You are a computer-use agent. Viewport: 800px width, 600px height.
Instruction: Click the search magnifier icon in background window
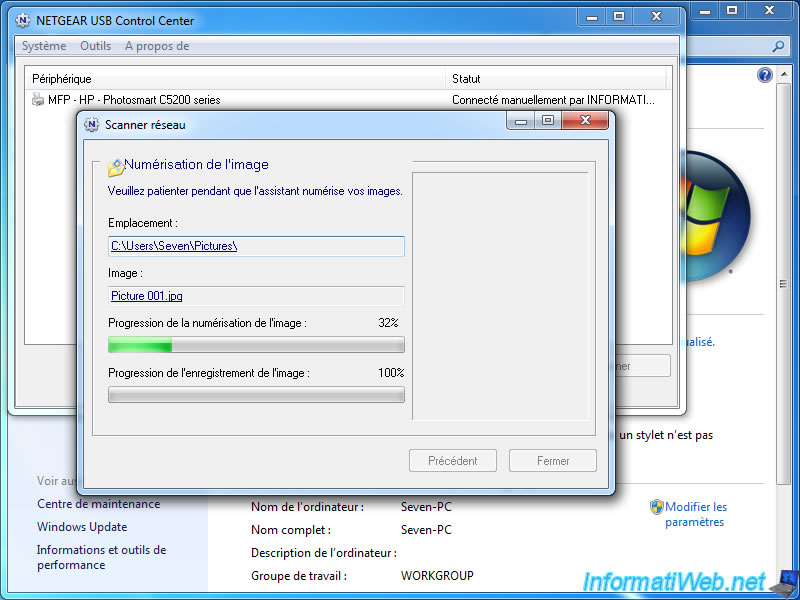[x=778, y=46]
